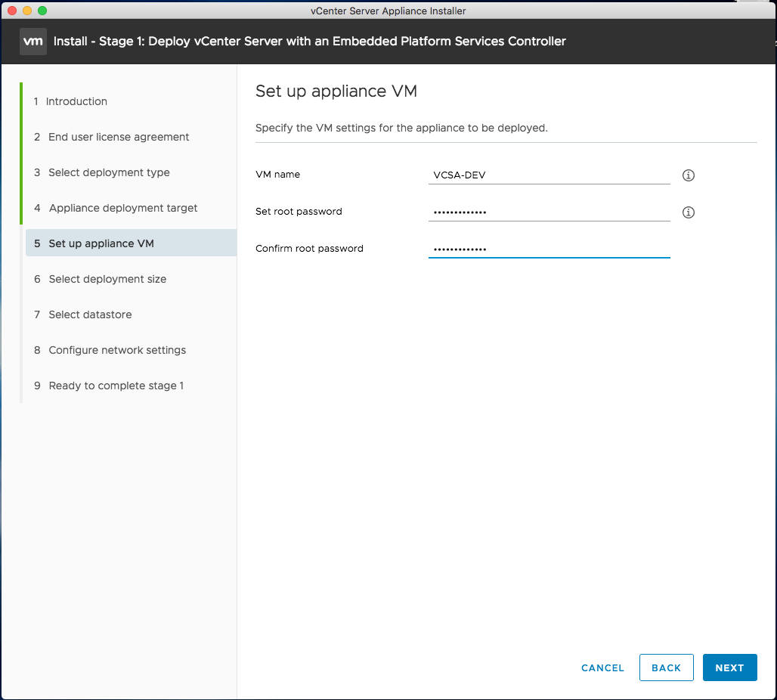The height and width of the screenshot is (700, 777).
Task: Open the End user license agreement step
Action: coord(119,137)
